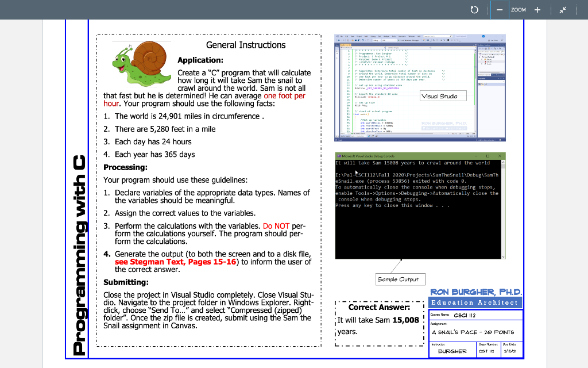Click the shrink-to-fit view icon at top right
Image resolution: width=588 pixels, height=368 pixels.
point(563,10)
